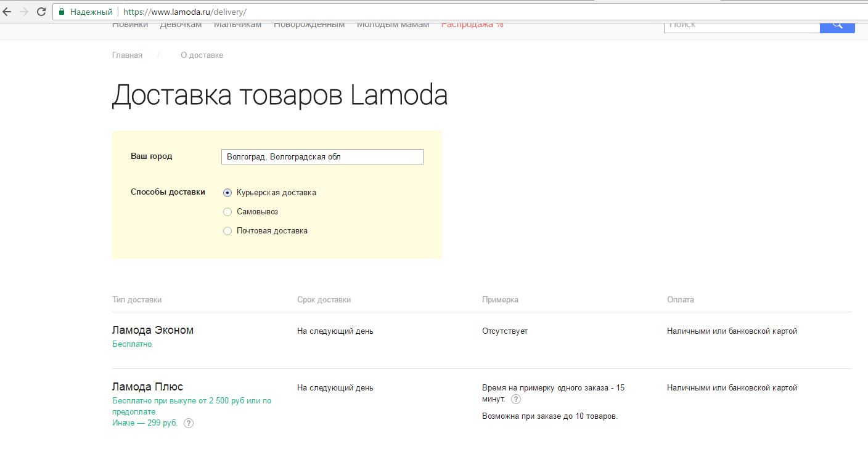Click the green Бесплатно price under Ламода Эконом
This screenshot has height=465, width=868.
click(x=132, y=344)
